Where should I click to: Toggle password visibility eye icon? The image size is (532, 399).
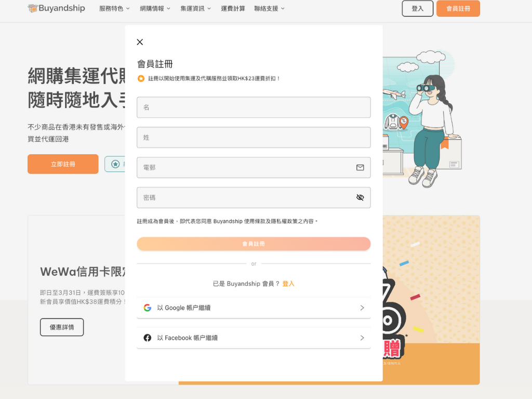coord(360,197)
